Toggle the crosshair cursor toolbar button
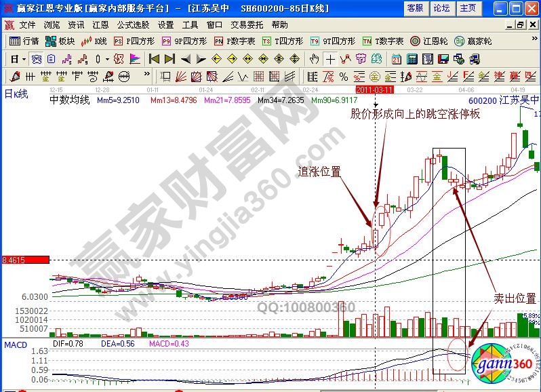The image size is (541, 392). pos(330,58)
